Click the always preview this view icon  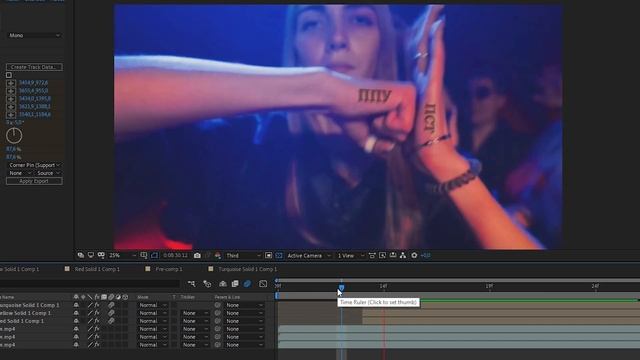[81, 256]
